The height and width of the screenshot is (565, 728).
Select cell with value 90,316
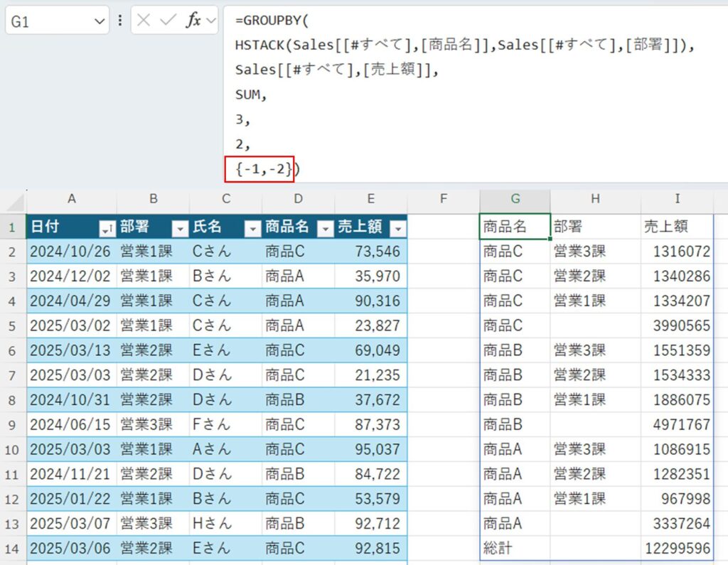(x=371, y=301)
